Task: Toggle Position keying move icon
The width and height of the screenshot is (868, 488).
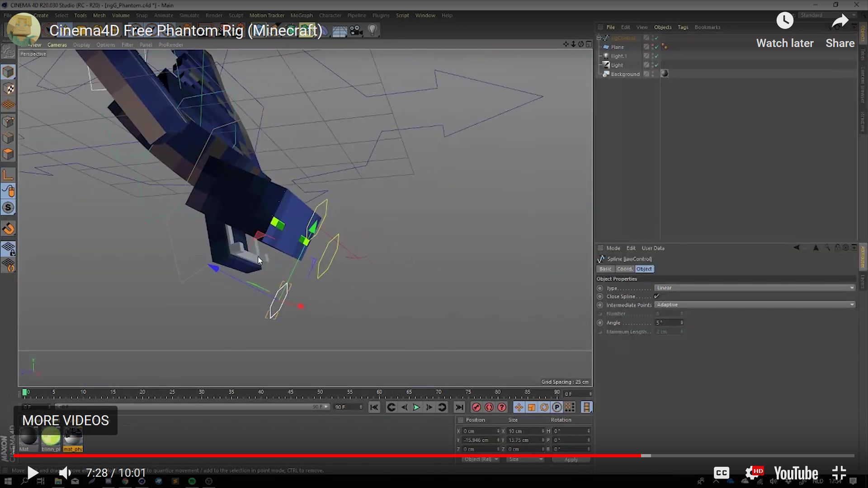Action: click(x=519, y=408)
